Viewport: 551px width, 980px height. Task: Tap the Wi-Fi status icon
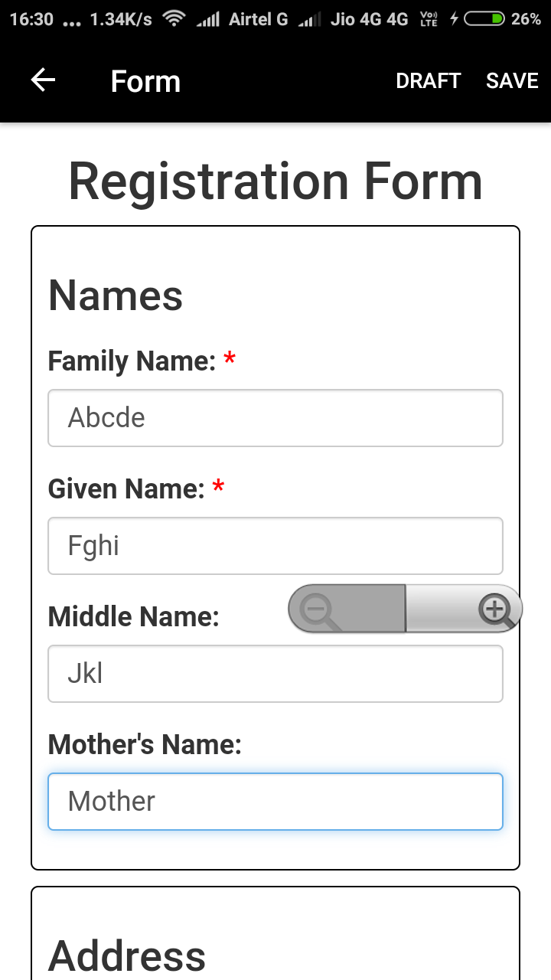[175, 19]
